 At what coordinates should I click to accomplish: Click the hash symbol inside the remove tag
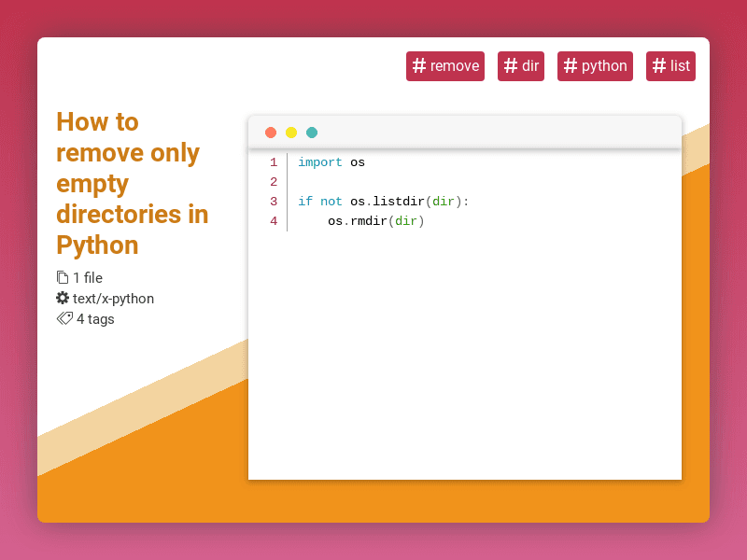(x=418, y=66)
